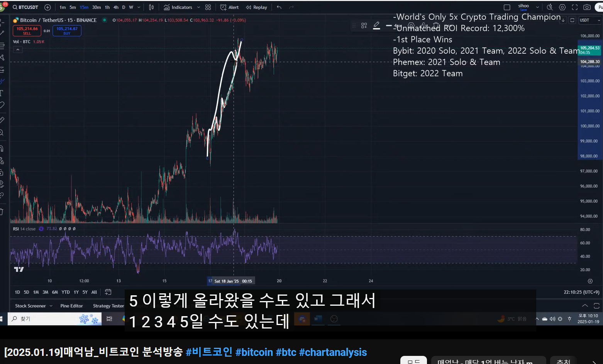Viewport: 603px width, 364px height.
Task: Switch to the 4h timeframe
Action: pyautogui.click(x=116, y=7)
